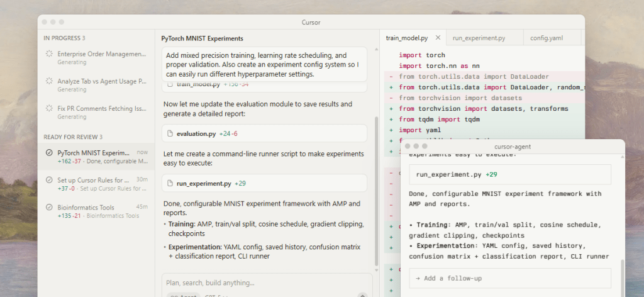This screenshot has width=644, height=297.
Task: Click loading icon for Fix PR Comments task
Action: [49, 109]
